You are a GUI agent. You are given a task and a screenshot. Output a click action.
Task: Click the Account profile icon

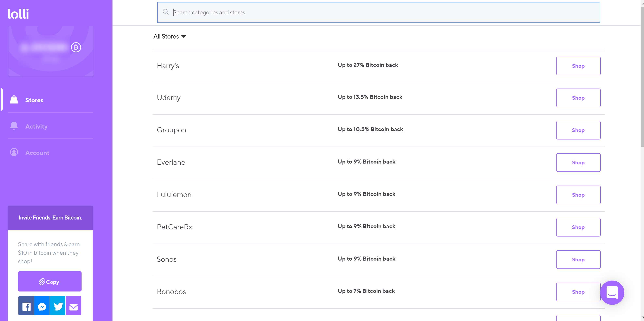pos(14,152)
